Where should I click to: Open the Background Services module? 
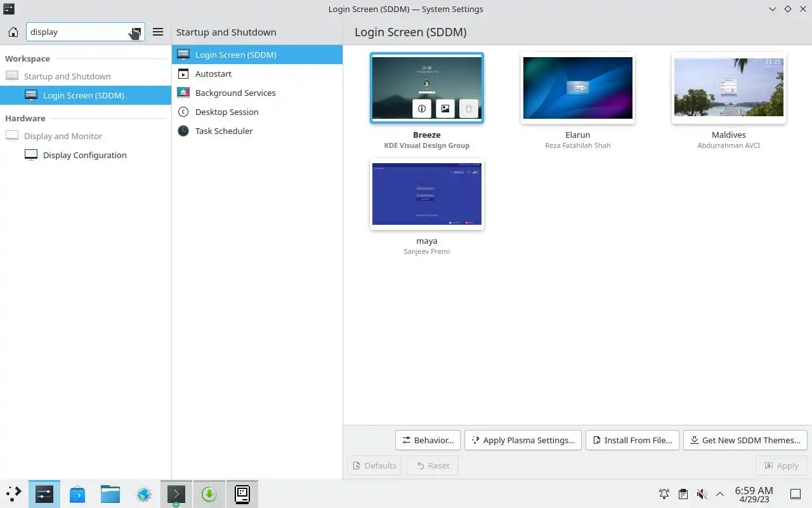[257, 93]
